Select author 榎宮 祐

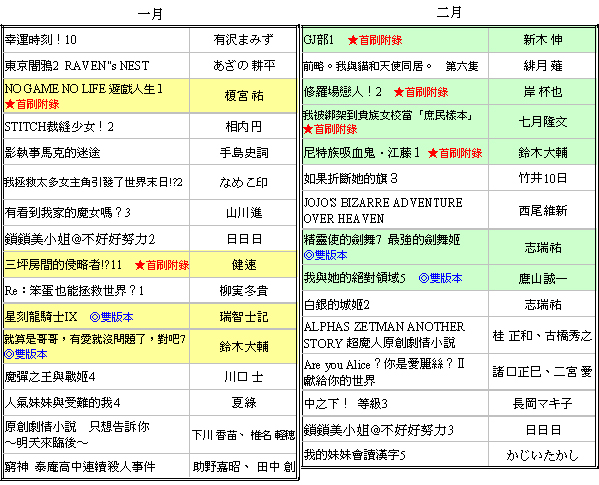(244, 96)
